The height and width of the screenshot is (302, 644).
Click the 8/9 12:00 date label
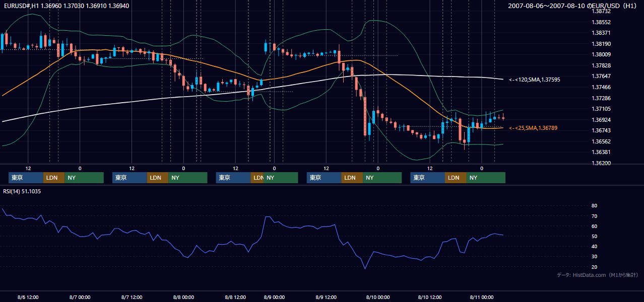point(326,297)
